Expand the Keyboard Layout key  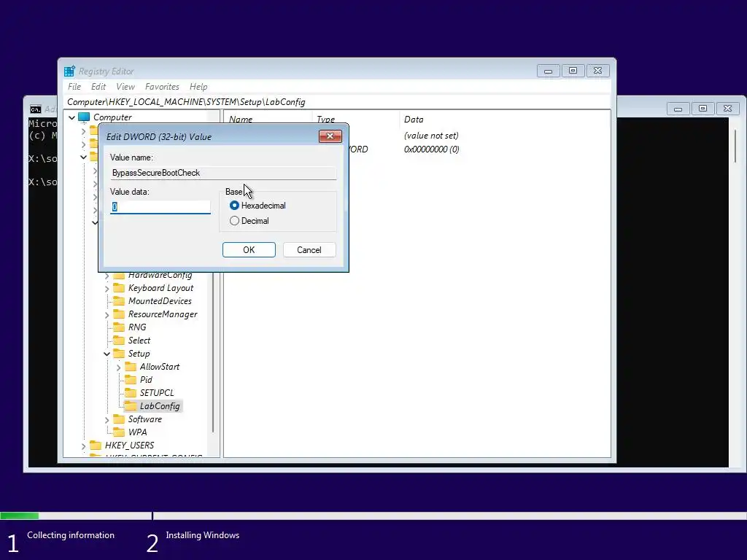(x=107, y=289)
